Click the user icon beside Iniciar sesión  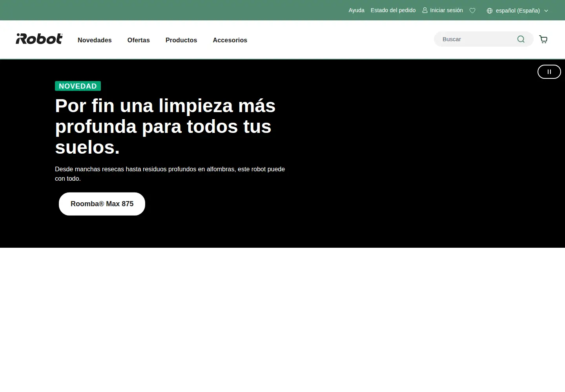click(x=425, y=10)
